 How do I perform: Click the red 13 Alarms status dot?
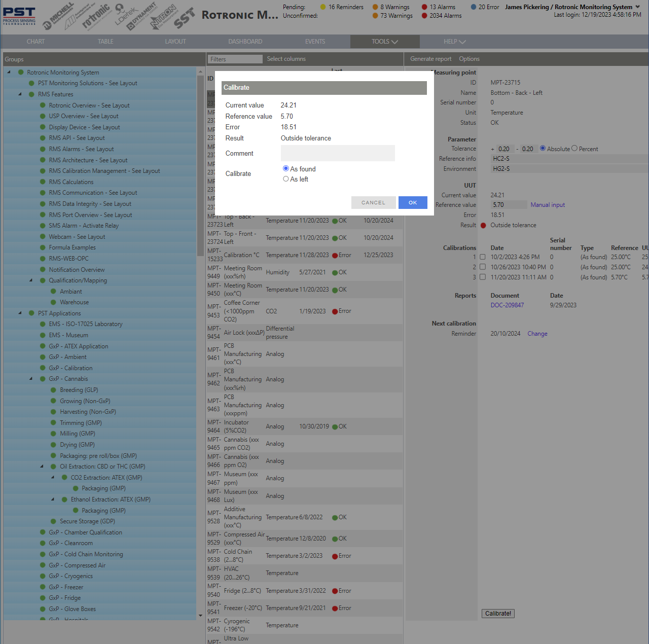click(x=424, y=7)
